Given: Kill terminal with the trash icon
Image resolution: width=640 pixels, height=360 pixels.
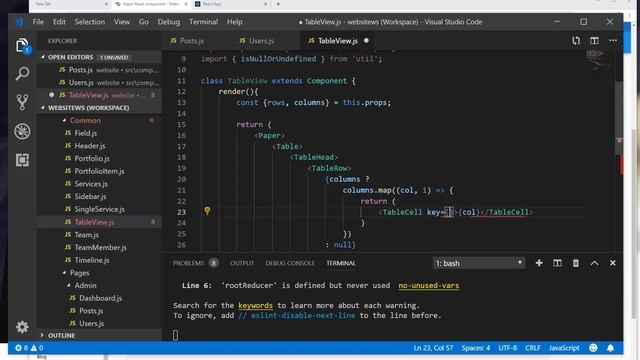Looking at the screenshot, I should coord(576,263).
